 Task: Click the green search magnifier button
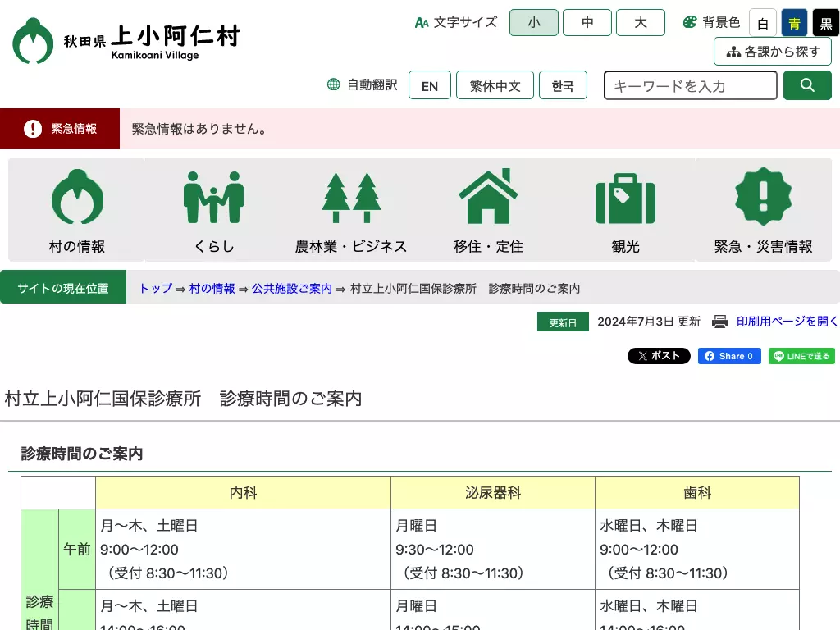coord(807,85)
